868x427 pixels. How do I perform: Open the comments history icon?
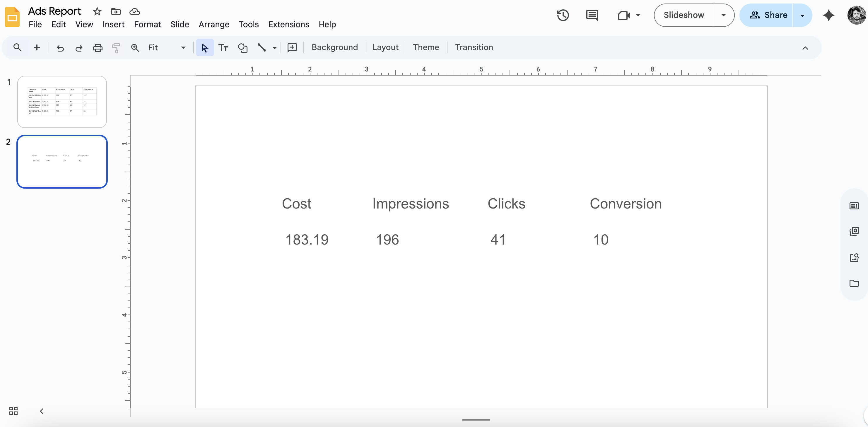point(592,15)
